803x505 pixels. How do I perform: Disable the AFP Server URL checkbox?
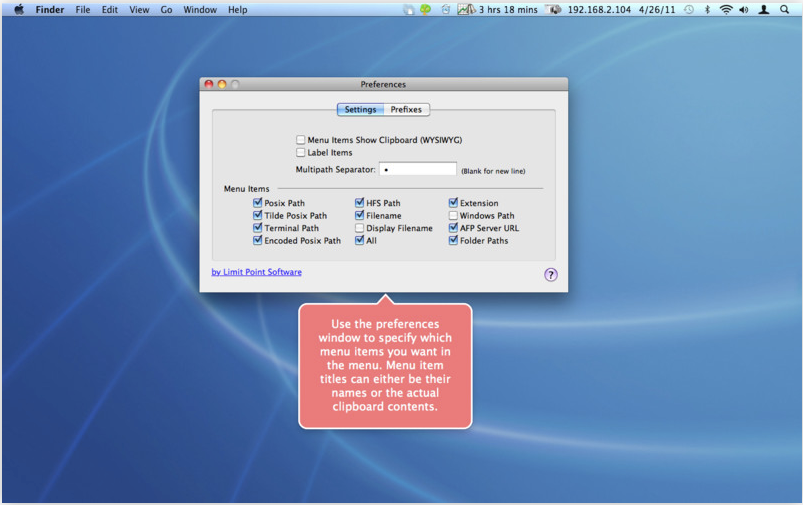coord(453,228)
